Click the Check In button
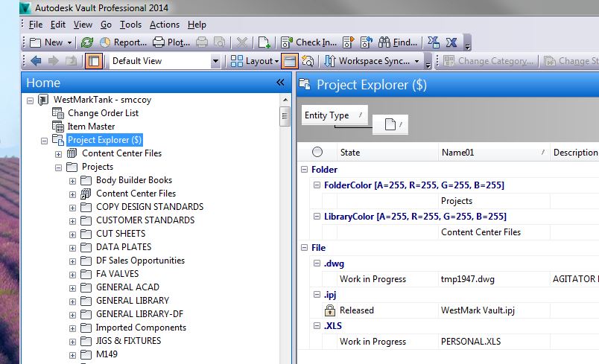This screenshot has width=599, height=364. pyautogui.click(x=308, y=42)
